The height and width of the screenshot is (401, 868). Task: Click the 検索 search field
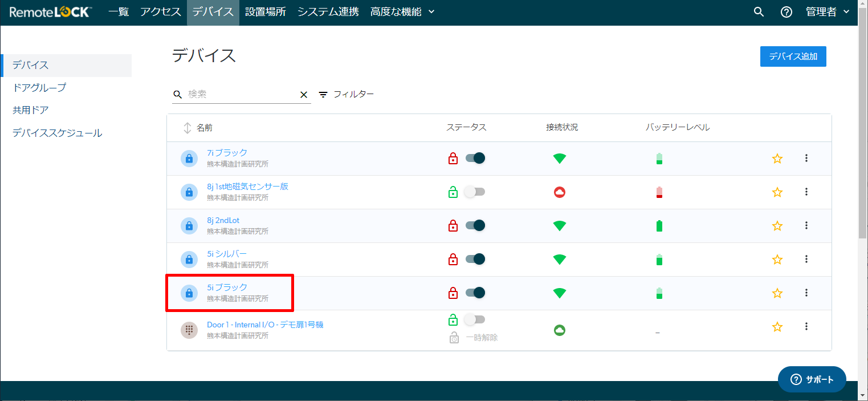click(x=242, y=94)
